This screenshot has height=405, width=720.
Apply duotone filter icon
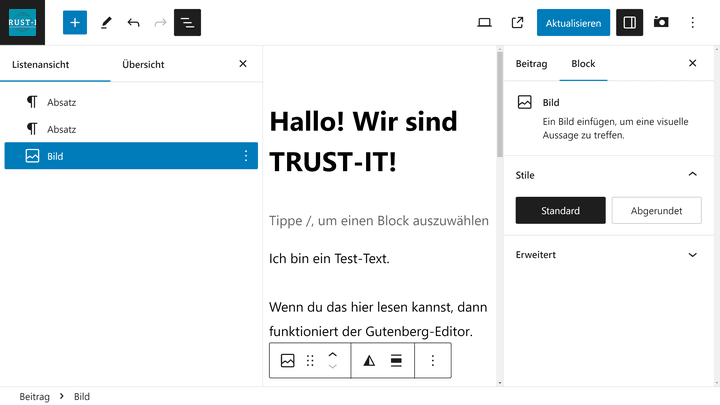(369, 360)
